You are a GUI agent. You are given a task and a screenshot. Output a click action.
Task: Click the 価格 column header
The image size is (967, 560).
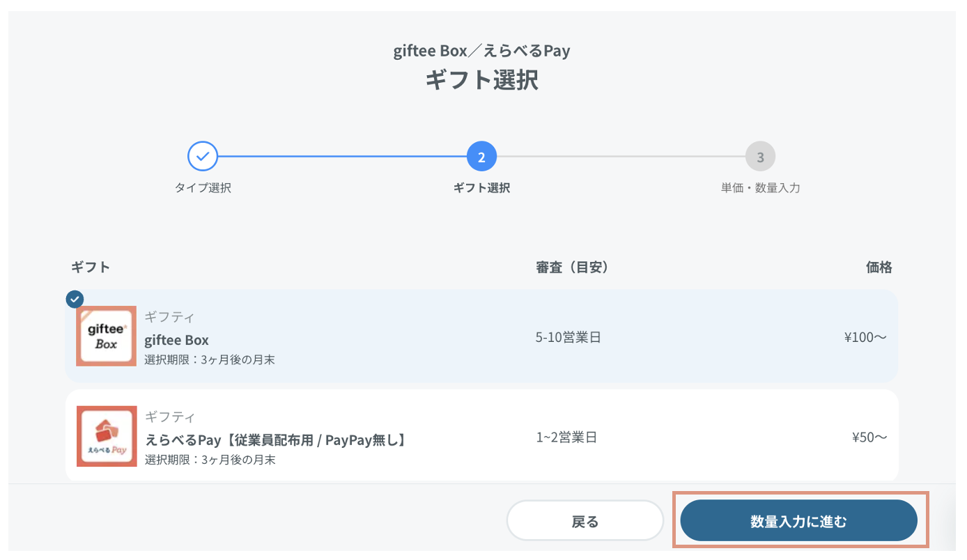(879, 267)
